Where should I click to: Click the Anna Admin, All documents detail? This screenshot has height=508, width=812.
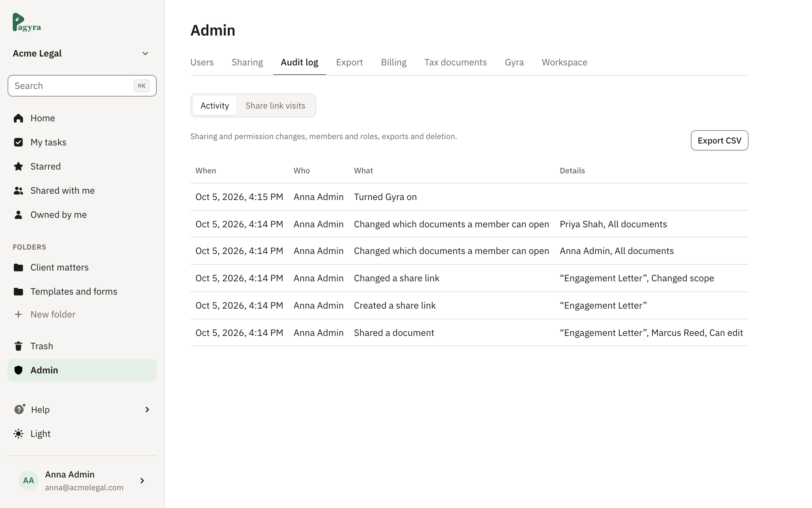[616, 251]
